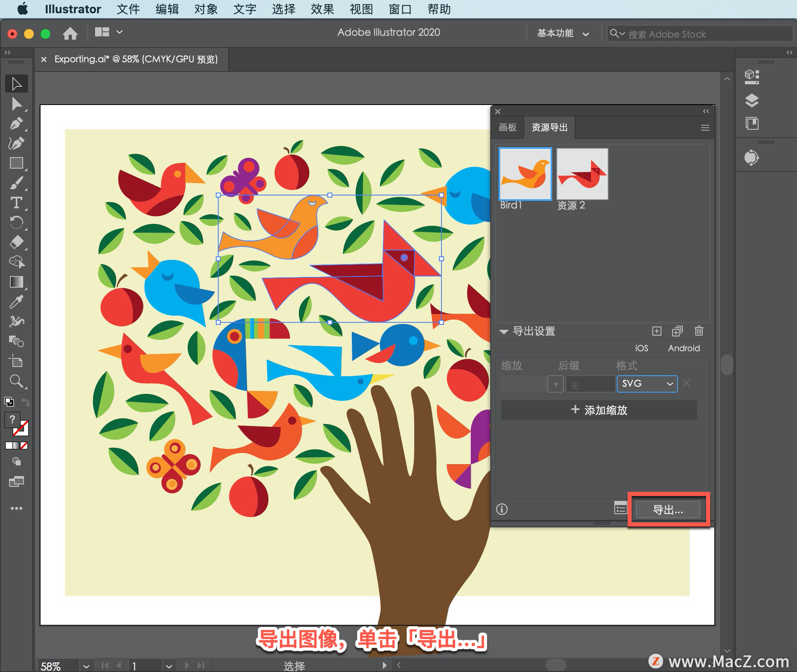Click generate multiple assets icon
Screen dimensions: 797x672
(677, 331)
